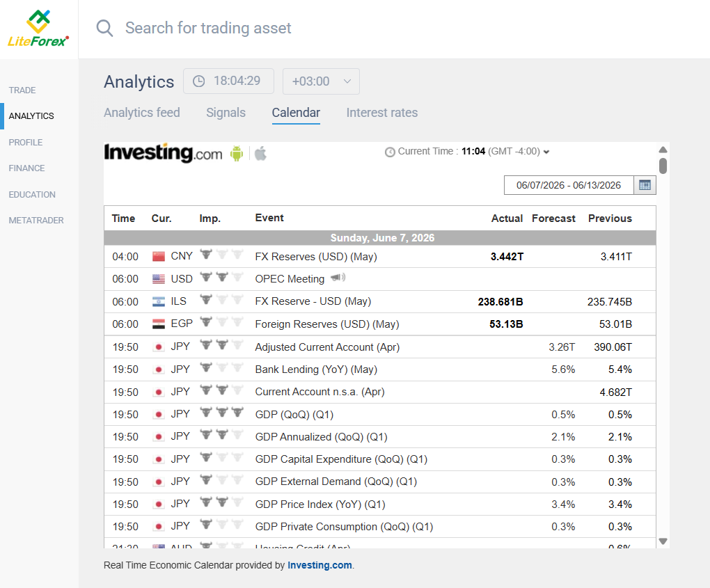Click the Search for trading asset field
Screen dimensions: 710x588
tap(208, 28)
